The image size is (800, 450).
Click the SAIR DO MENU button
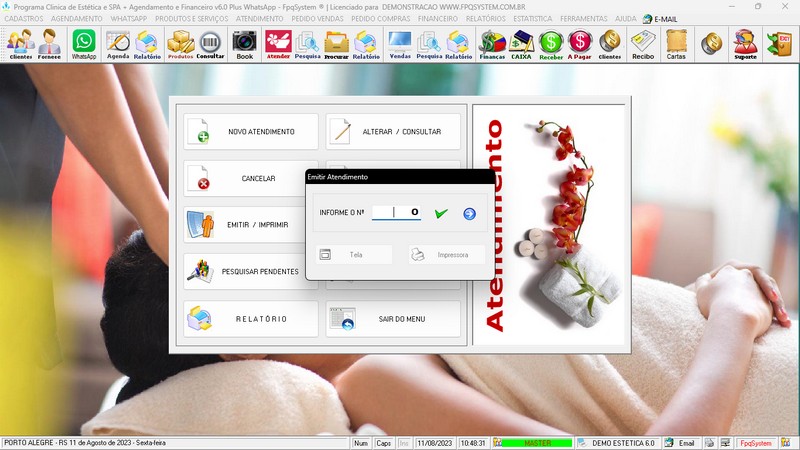pyautogui.click(x=393, y=319)
